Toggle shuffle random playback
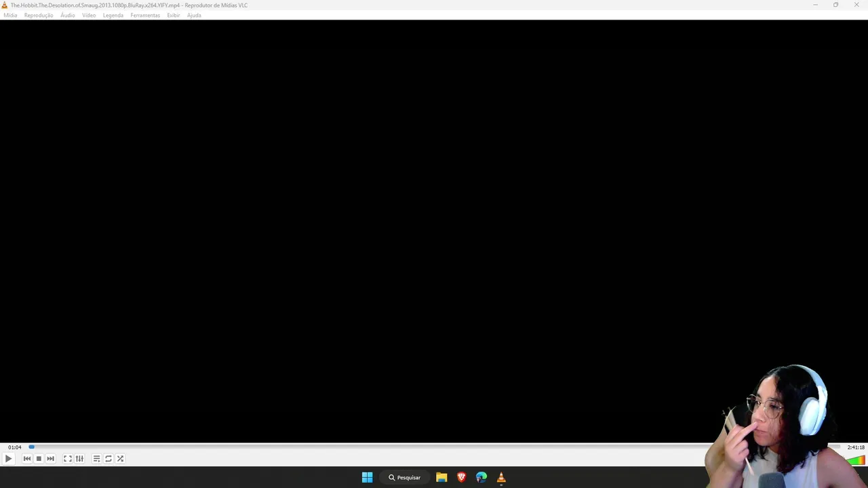Viewport: 868px width, 488px height. point(120,459)
